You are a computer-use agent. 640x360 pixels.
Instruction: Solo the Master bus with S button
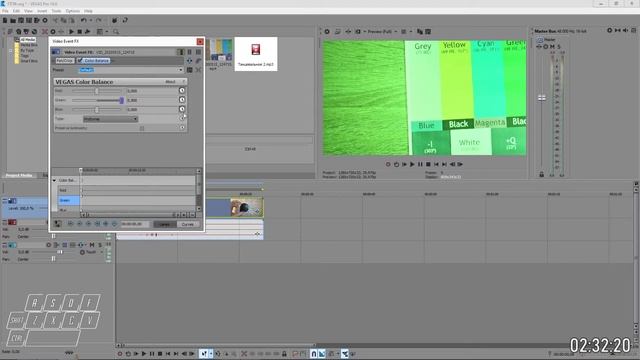tap(559, 47)
